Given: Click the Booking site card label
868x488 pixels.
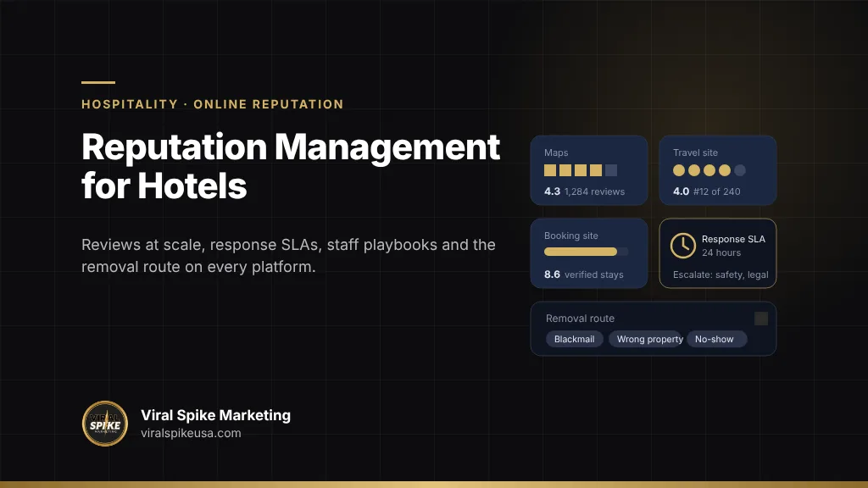Looking at the screenshot, I should click(x=571, y=236).
